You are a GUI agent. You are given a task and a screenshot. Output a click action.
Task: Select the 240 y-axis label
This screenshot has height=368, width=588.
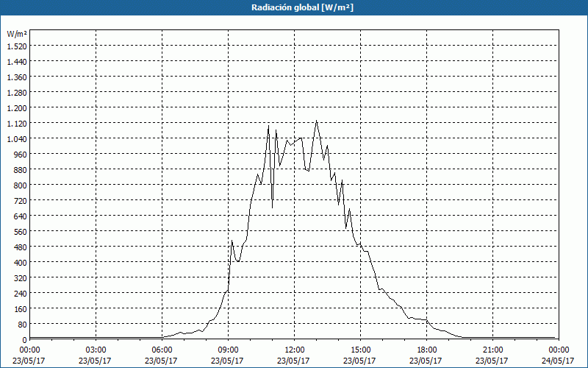point(21,293)
